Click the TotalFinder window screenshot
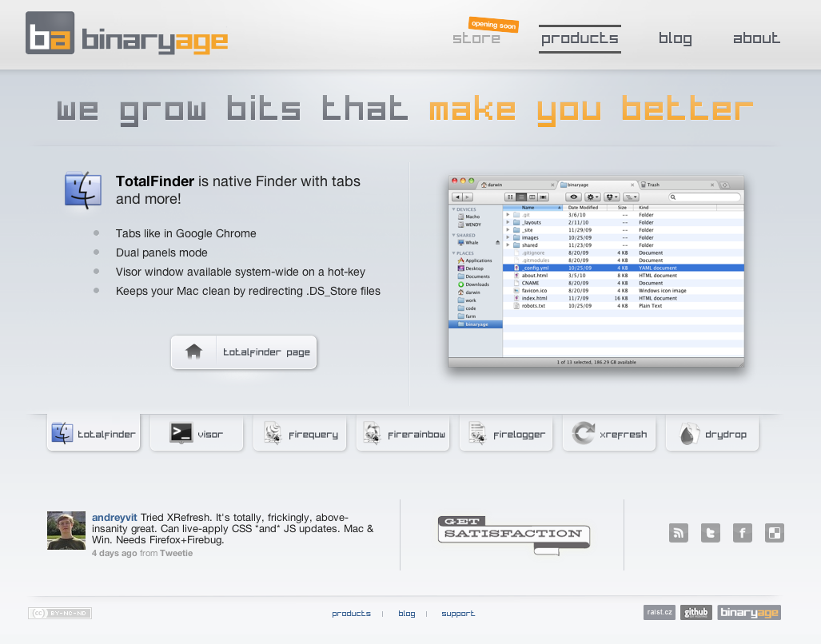The image size is (821, 644). pyautogui.click(x=596, y=272)
